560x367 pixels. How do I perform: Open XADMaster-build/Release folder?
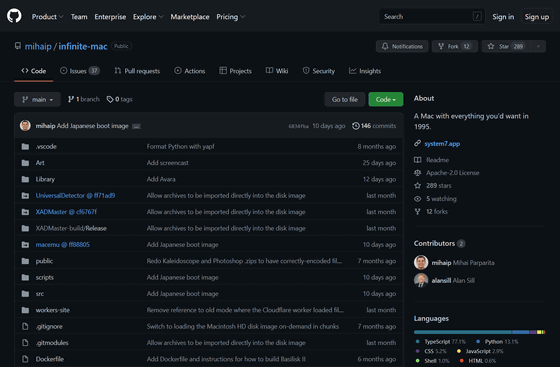pyautogui.click(x=71, y=228)
